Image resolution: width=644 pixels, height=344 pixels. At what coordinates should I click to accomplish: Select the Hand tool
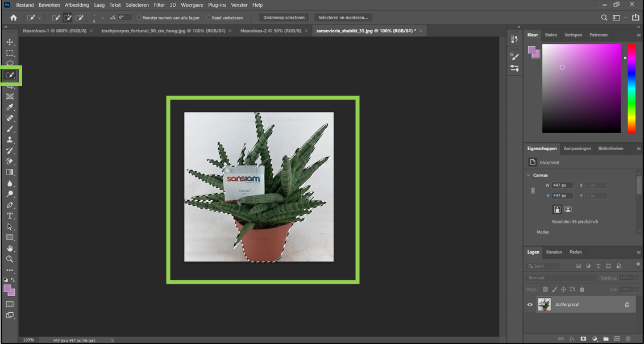(x=10, y=248)
